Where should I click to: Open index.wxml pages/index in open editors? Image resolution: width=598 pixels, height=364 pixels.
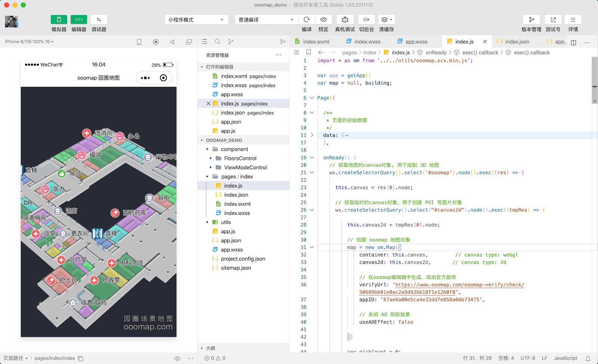(244, 76)
